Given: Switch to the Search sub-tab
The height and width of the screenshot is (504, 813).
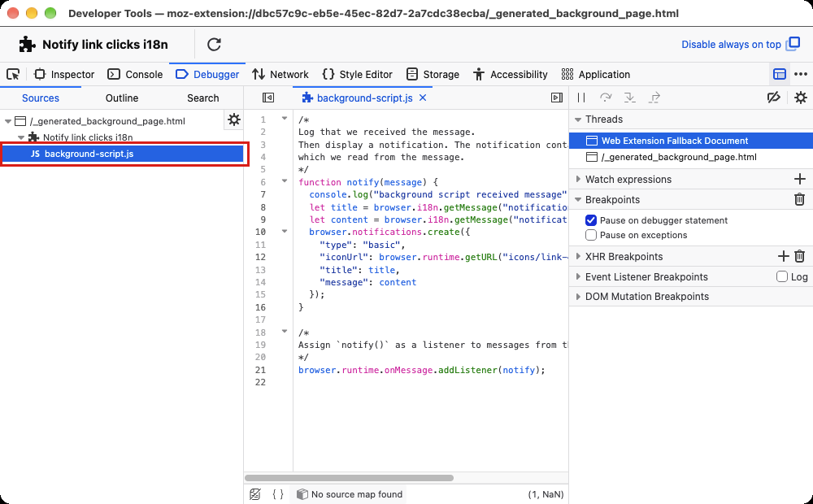Looking at the screenshot, I should pos(202,98).
